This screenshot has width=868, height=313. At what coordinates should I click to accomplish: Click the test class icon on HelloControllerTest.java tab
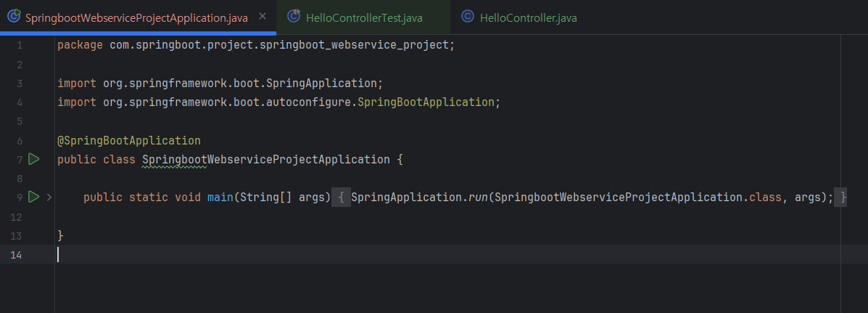coord(294,17)
